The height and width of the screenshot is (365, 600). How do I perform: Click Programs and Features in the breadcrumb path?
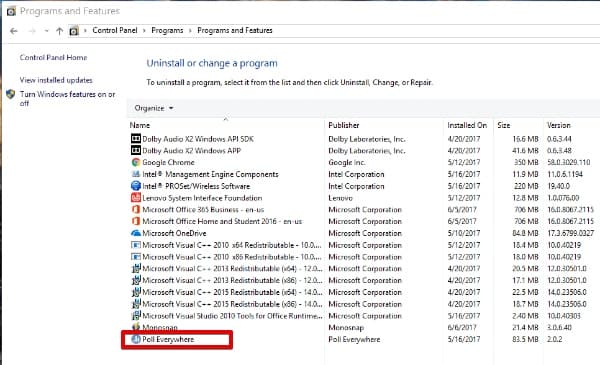235,30
